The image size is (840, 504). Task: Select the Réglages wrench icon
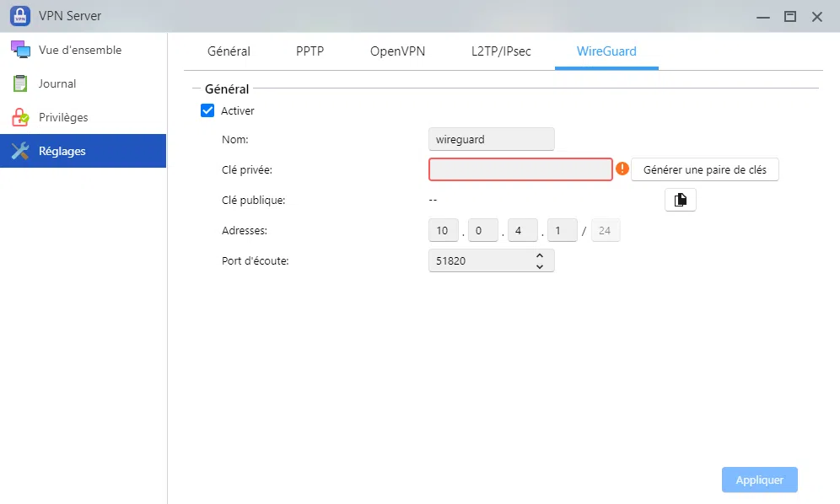tap(20, 151)
